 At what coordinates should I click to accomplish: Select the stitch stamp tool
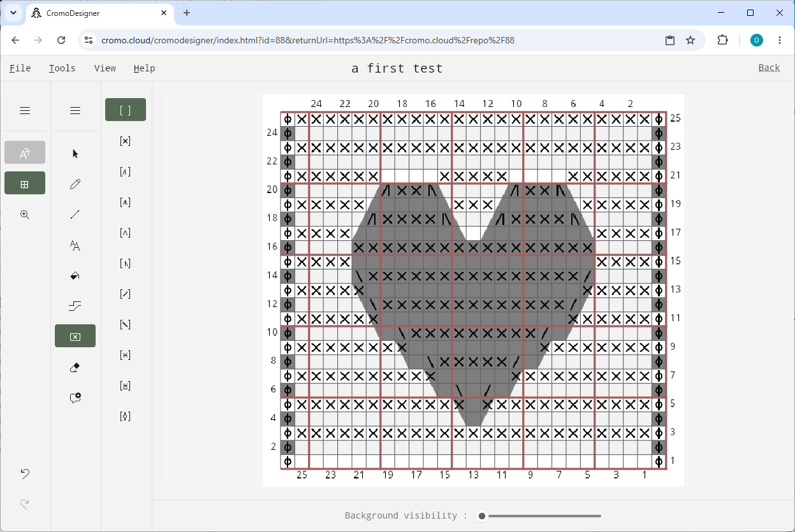pos(75,336)
